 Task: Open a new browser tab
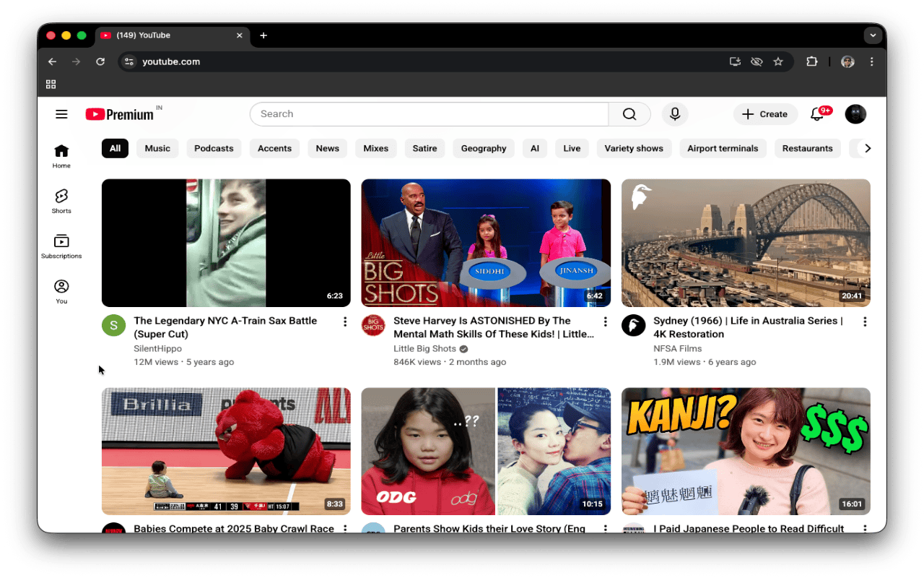tap(263, 35)
